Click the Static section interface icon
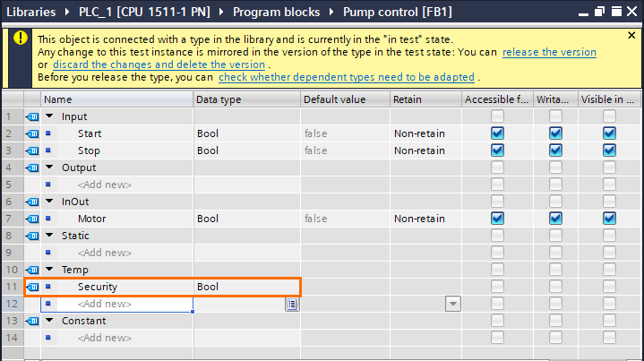 click(x=32, y=236)
